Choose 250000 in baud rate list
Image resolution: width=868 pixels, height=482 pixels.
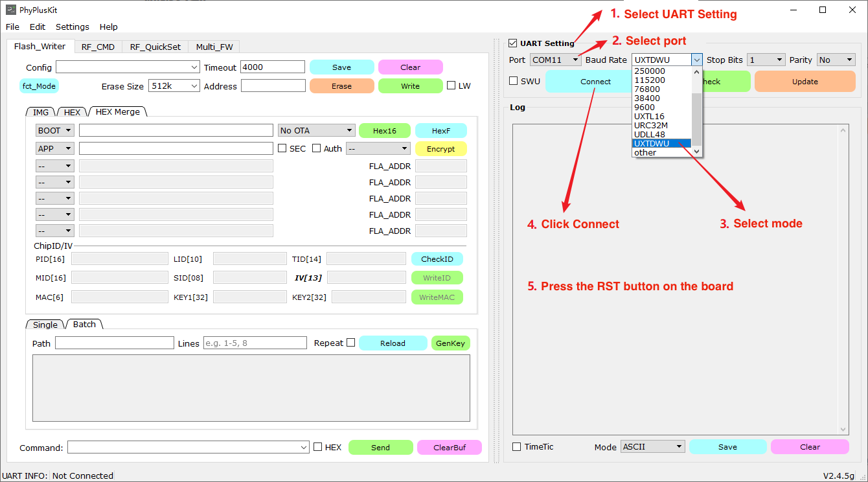[661, 71]
